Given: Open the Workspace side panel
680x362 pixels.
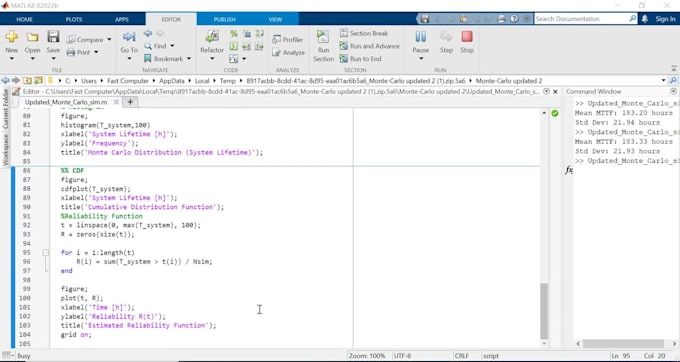Looking at the screenshot, I should pyautogui.click(x=6, y=150).
